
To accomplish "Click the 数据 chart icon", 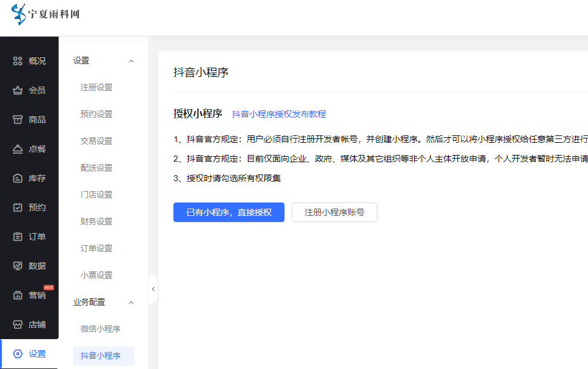I will (x=18, y=266).
